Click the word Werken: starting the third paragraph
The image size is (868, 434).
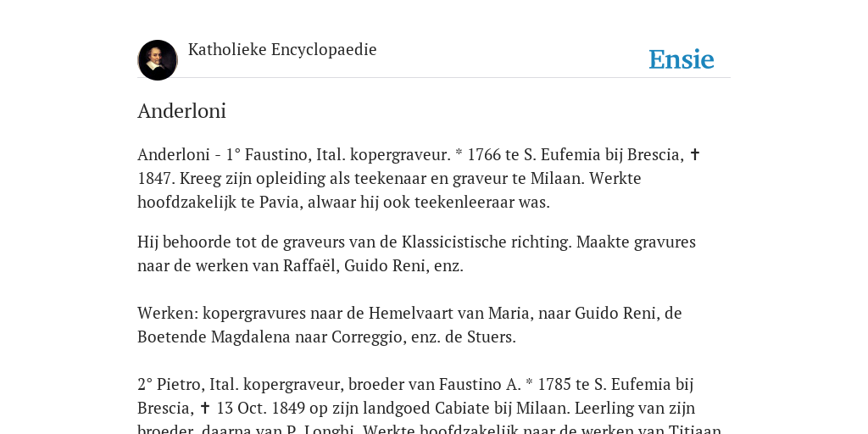pyautogui.click(x=168, y=314)
